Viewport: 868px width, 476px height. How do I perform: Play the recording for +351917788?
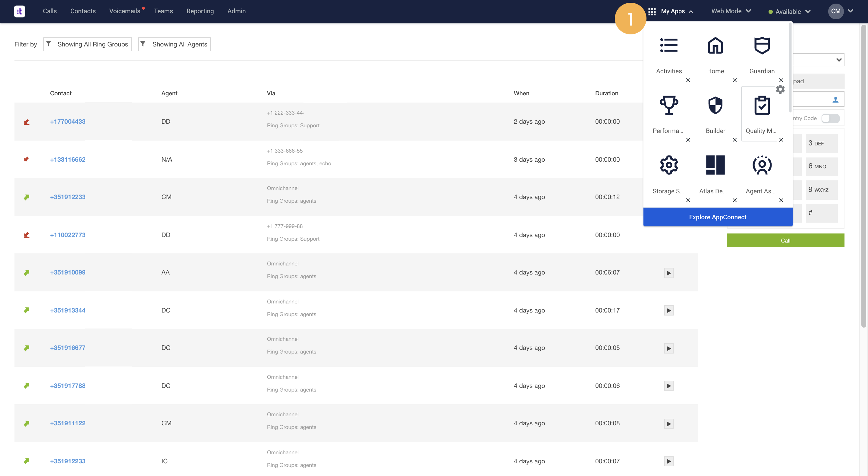click(668, 386)
